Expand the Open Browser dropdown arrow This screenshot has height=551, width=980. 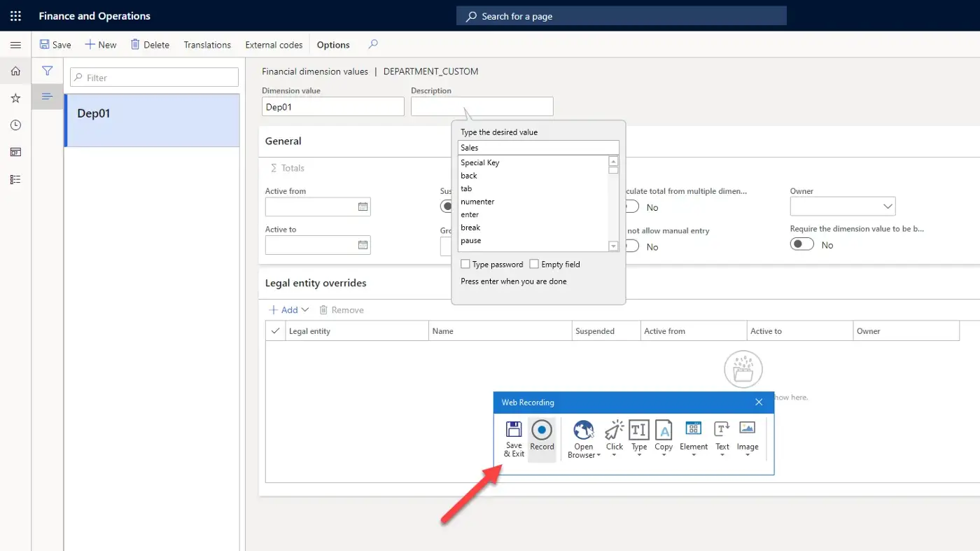pos(599,456)
